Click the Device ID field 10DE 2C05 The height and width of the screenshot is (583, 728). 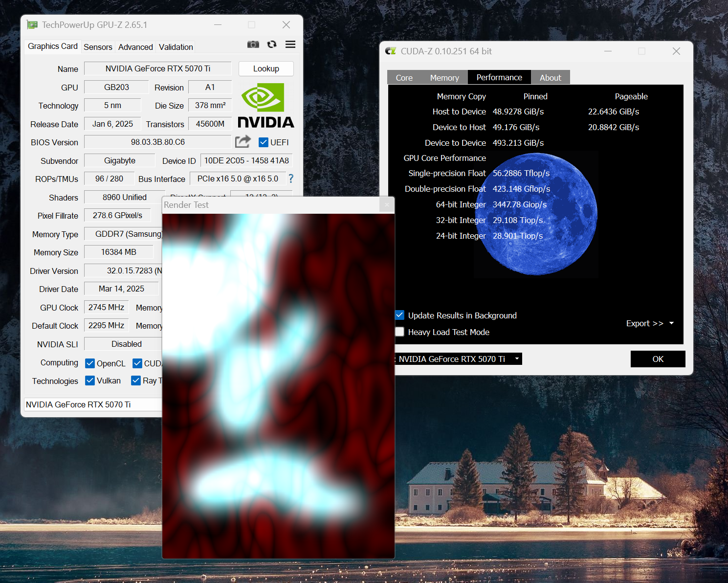[246, 160]
